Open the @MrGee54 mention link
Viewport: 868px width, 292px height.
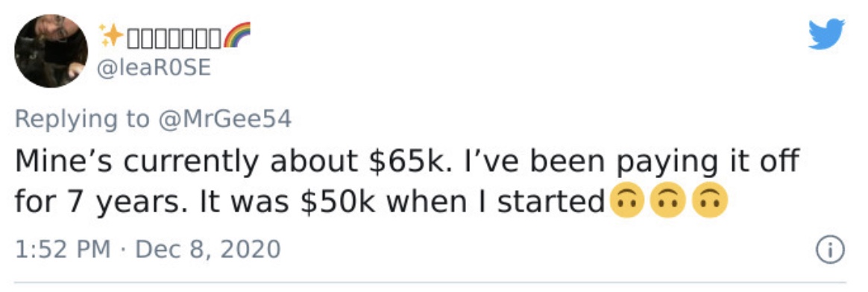(224, 119)
